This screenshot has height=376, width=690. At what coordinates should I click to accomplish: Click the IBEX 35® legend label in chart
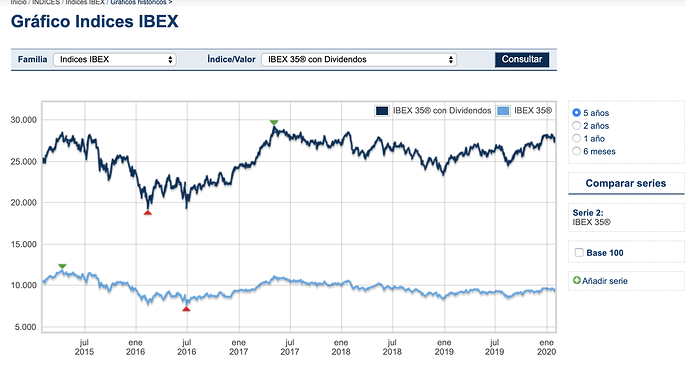(x=533, y=111)
